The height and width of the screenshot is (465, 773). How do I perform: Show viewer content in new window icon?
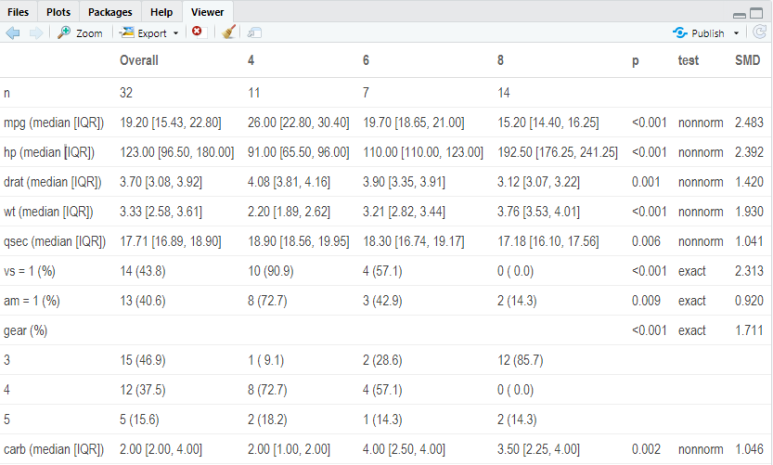coord(254,33)
